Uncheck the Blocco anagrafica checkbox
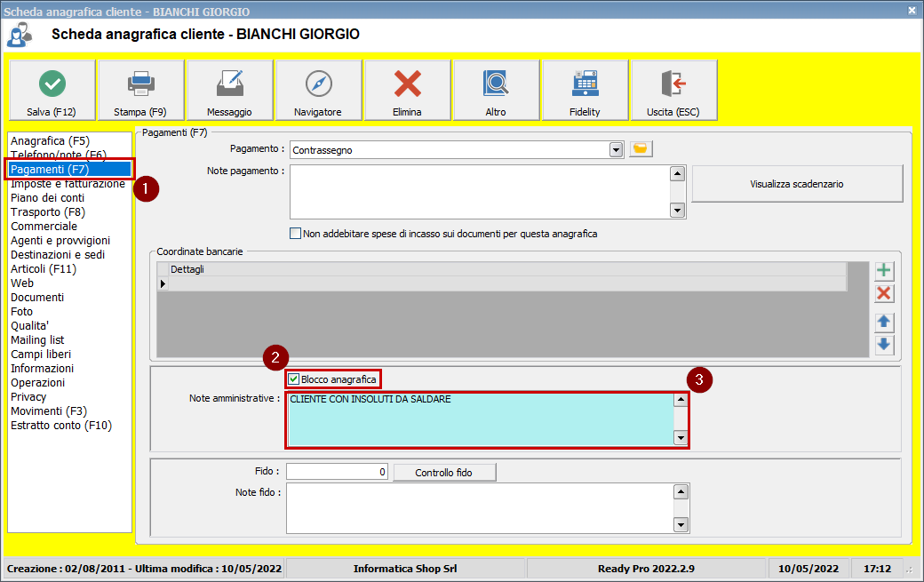The width and height of the screenshot is (924, 582). (x=294, y=379)
